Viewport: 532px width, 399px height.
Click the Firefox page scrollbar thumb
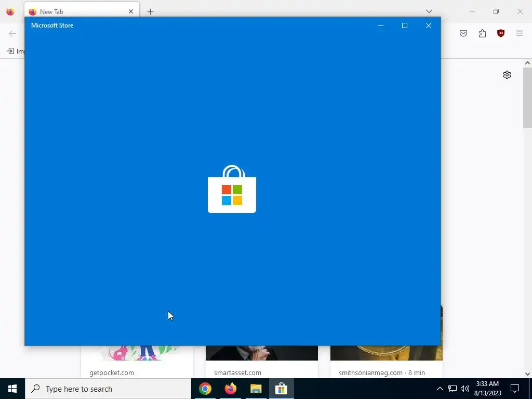coord(527,98)
